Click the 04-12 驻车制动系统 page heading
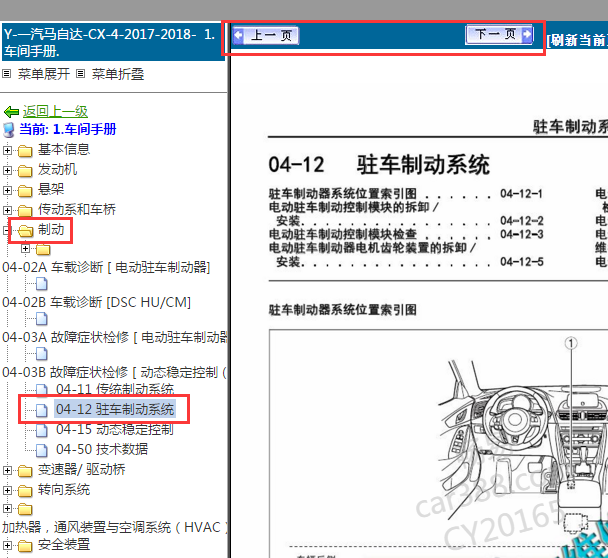The width and height of the screenshot is (608, 558). tap(379, 165)
